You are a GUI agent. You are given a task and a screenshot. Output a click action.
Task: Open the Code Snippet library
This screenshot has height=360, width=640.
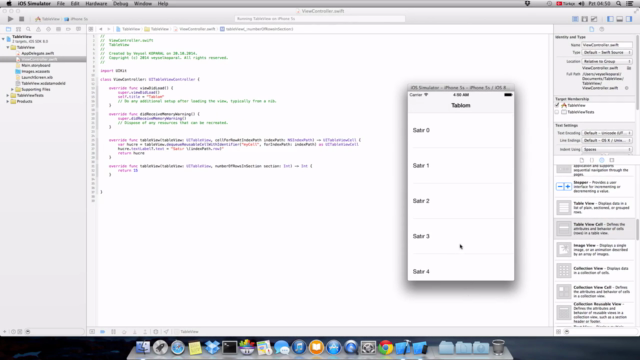(x=592, y=160)
